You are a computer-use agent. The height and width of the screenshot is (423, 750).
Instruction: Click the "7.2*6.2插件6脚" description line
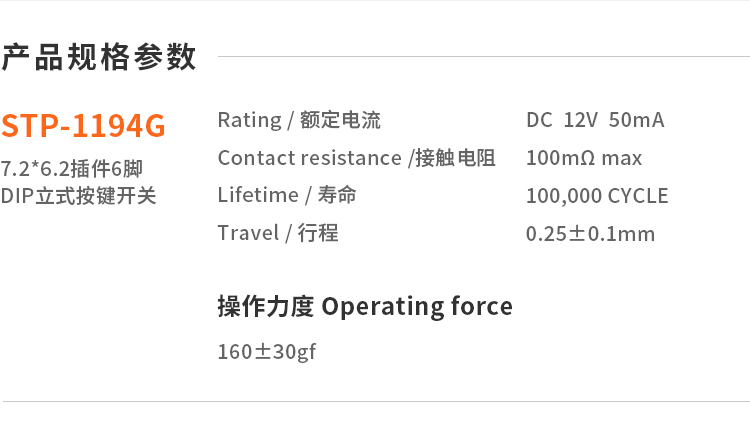tap(71, 169)
